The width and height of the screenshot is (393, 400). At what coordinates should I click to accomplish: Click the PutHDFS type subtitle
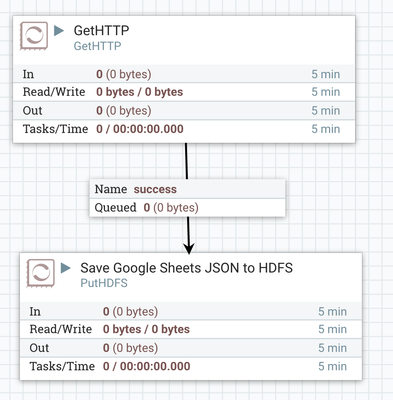104,283
